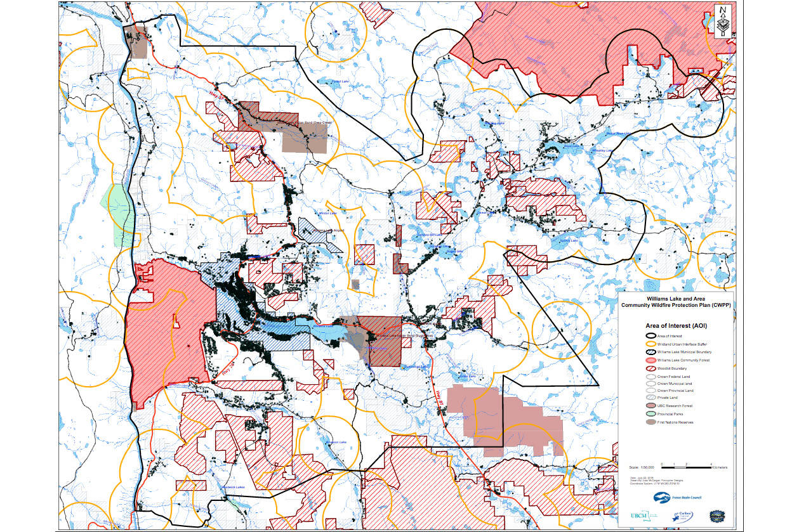799x532 pixels.
Task: Click the 'Coordinate System' text line
Action: 654,483
